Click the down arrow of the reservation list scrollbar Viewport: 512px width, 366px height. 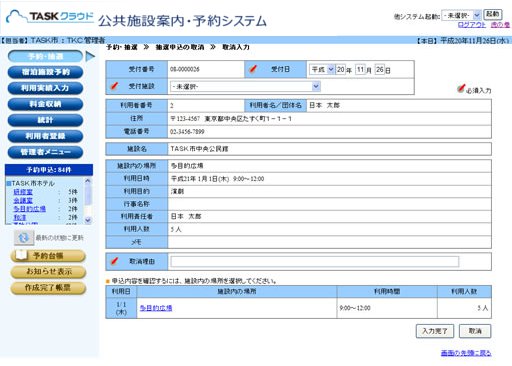coord(88,220)
